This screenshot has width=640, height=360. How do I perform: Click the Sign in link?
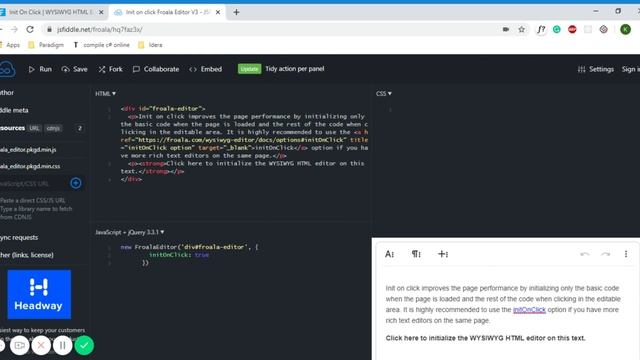(631, 69)
